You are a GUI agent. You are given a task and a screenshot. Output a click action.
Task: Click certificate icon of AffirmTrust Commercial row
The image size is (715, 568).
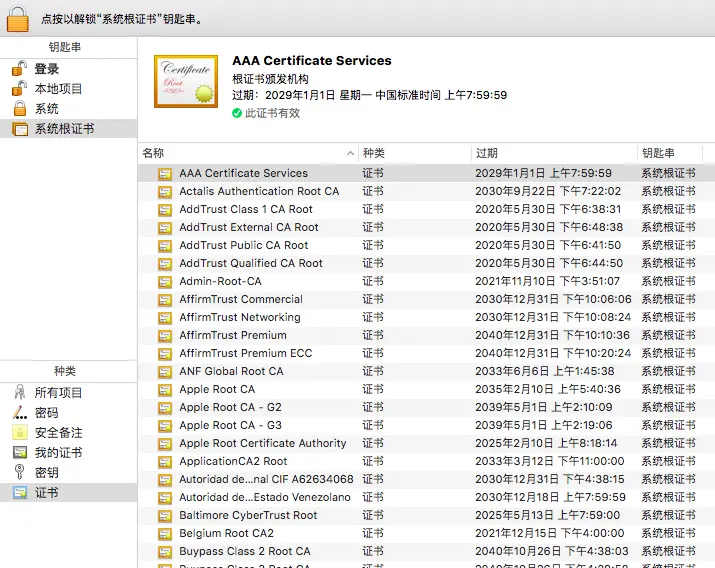tap(165, 299)
